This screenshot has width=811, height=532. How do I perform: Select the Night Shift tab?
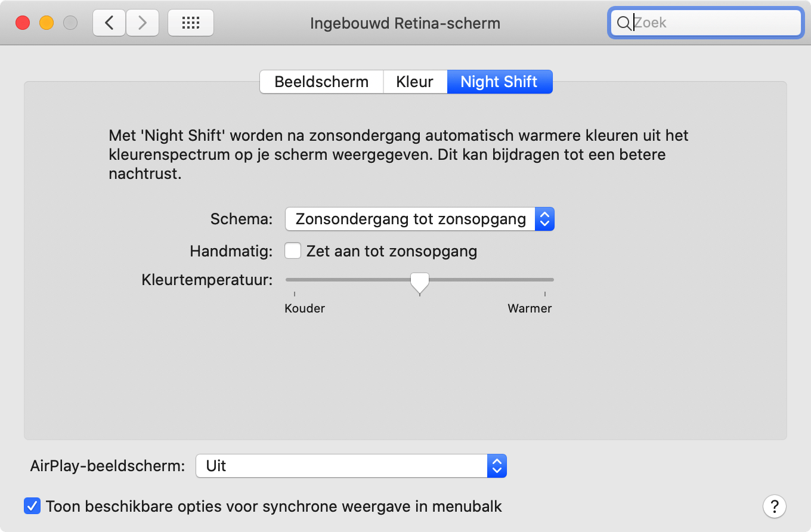[499, 82]
